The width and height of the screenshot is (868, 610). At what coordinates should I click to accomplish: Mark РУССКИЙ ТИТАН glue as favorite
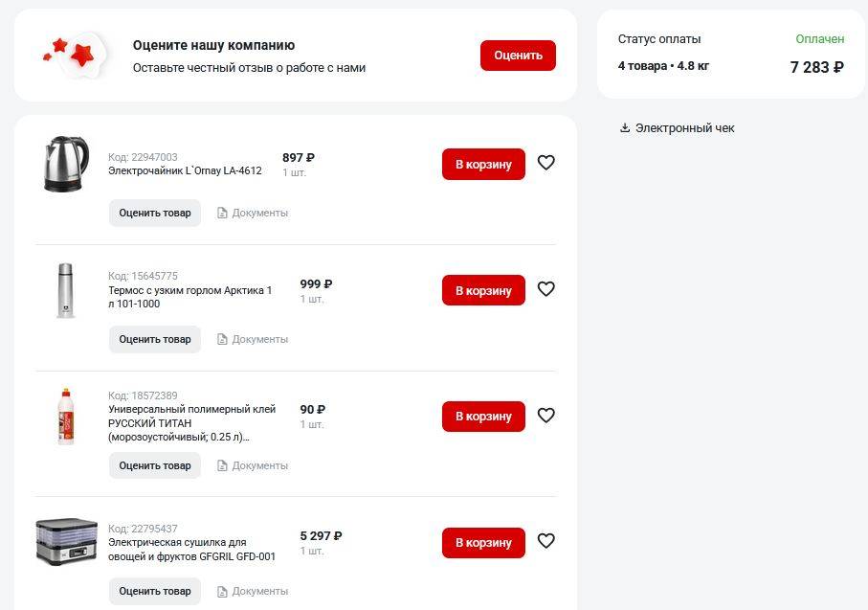point(545,416)
